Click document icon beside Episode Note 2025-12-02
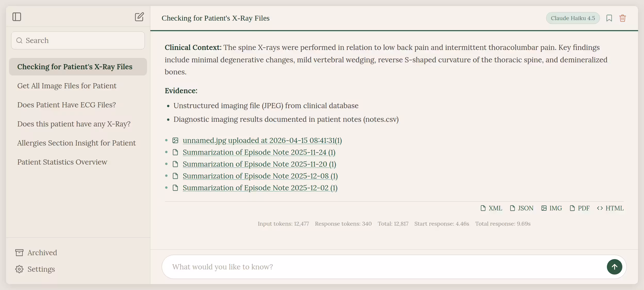Screen dimensions: 644x290 point(175,188)
